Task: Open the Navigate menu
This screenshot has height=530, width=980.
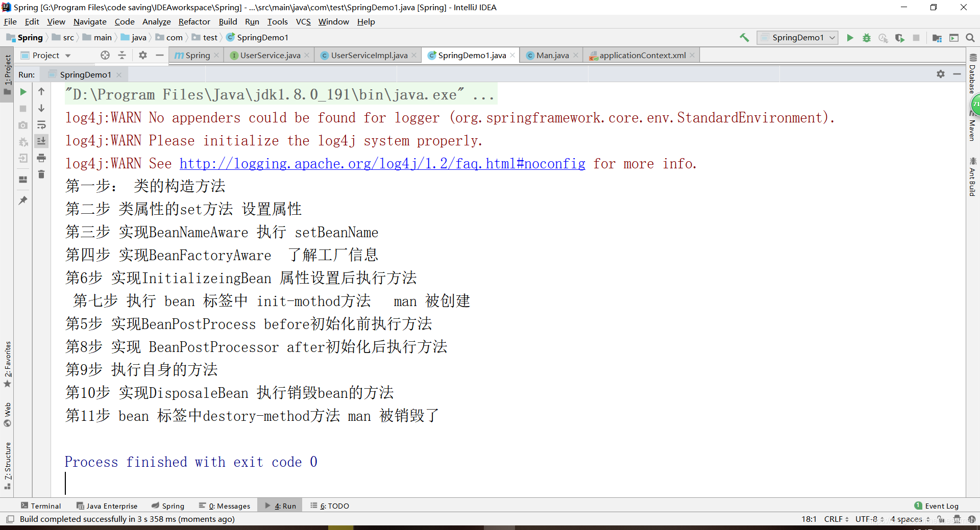Action: [90, 21]
